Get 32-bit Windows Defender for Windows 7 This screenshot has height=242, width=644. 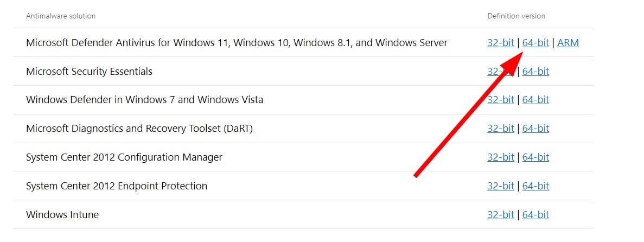(500, 100)
